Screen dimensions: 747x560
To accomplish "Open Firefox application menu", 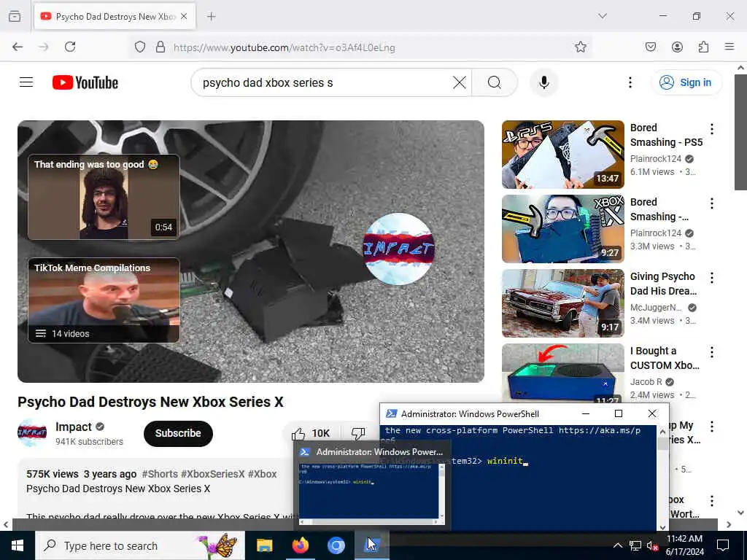I will pyautogui.click(x=729, y=47).
